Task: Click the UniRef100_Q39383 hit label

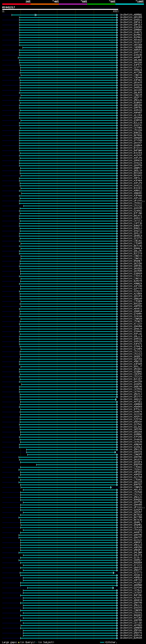Action: (131, 27)
